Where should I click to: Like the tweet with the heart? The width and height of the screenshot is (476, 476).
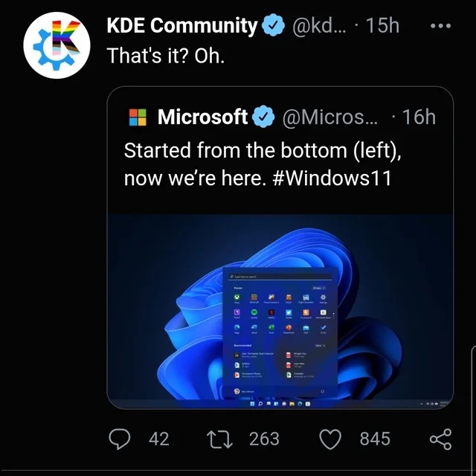[x=331, y=440]
